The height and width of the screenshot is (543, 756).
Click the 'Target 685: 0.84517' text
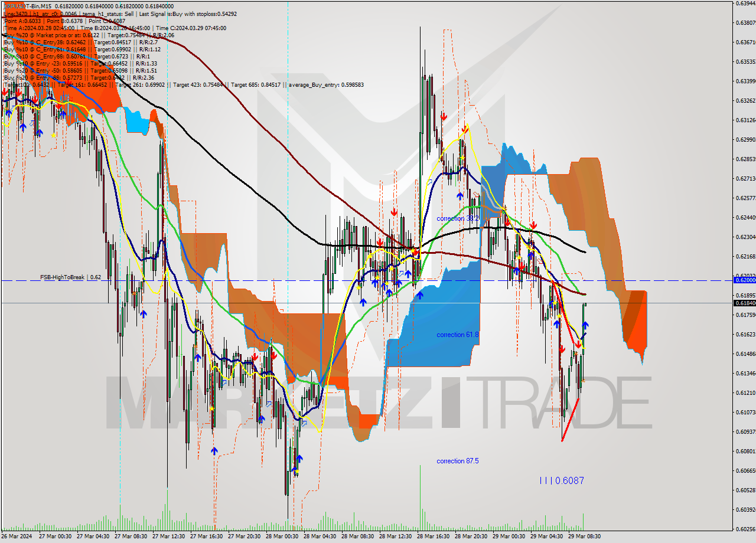click(256, 85)
